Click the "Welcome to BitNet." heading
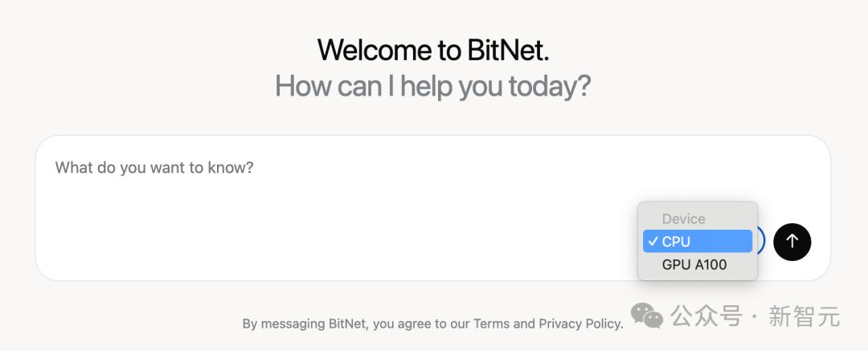Screen dimensions: 868x351 click(433, 50)
